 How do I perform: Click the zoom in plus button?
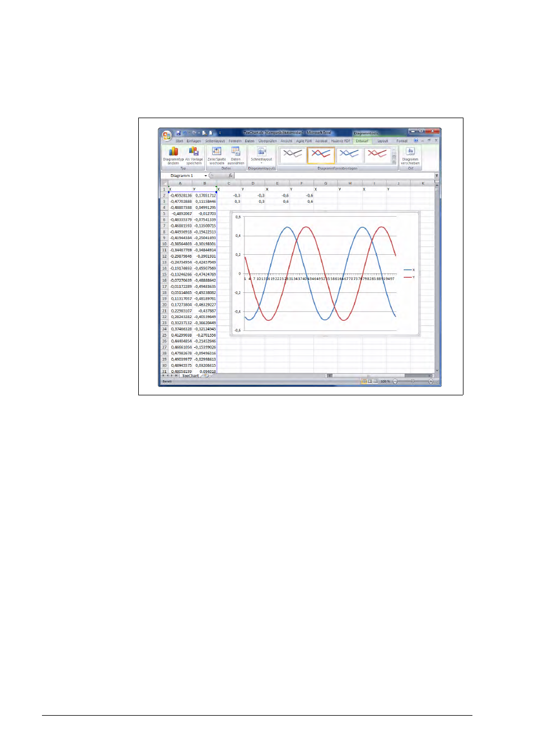[430, 381]
